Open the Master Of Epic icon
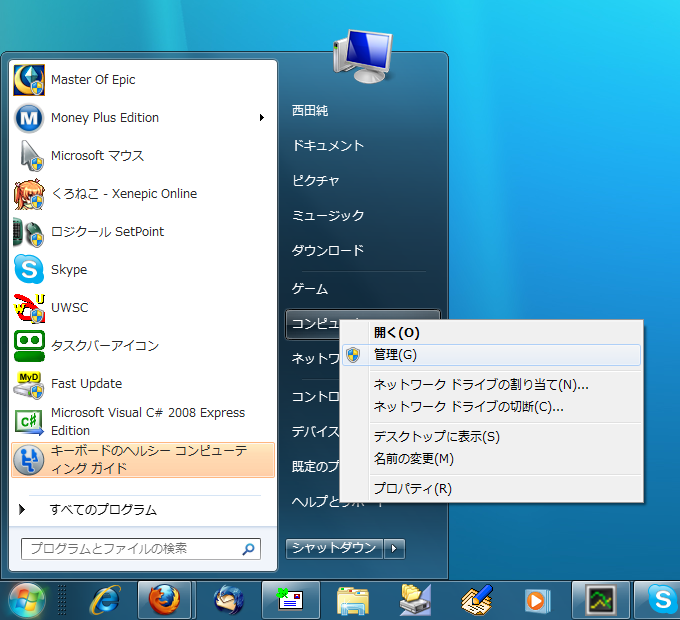Screen dimensions: 680x620 pos(29,80)
